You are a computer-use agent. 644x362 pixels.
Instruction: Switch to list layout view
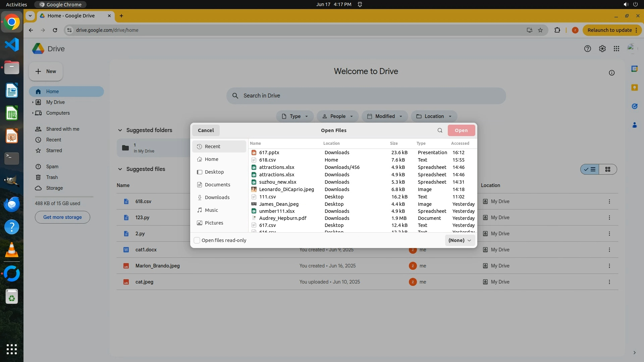590,169
